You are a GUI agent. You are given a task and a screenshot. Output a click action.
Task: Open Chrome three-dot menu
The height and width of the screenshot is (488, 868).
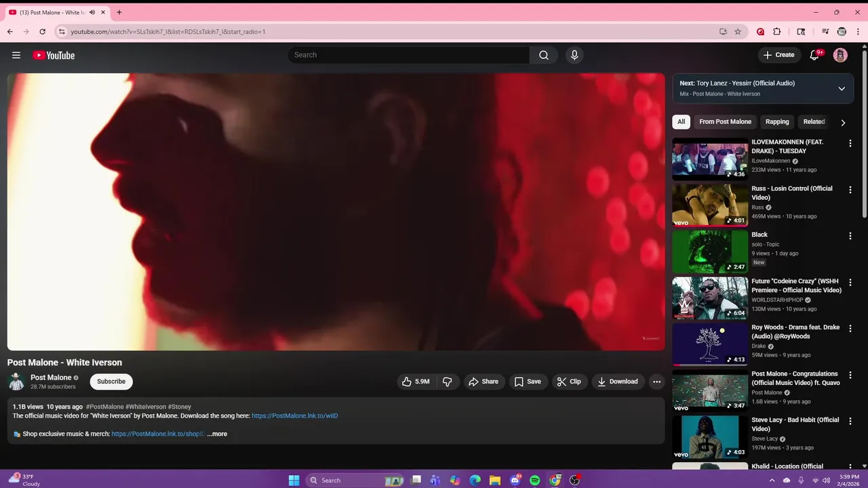pos(859,31)
